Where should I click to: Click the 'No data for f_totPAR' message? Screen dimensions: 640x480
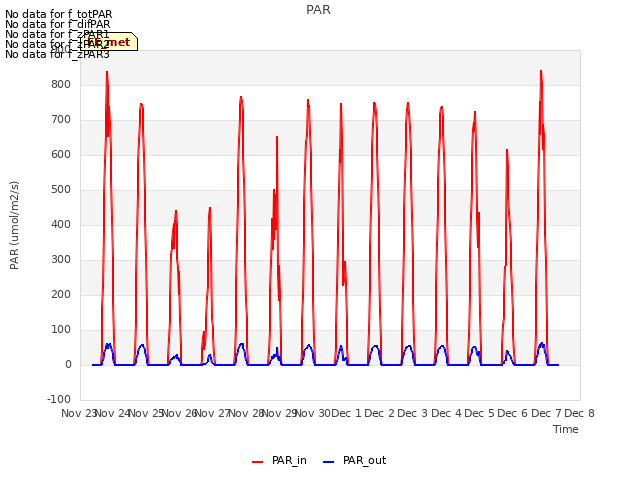pos(58,14)
